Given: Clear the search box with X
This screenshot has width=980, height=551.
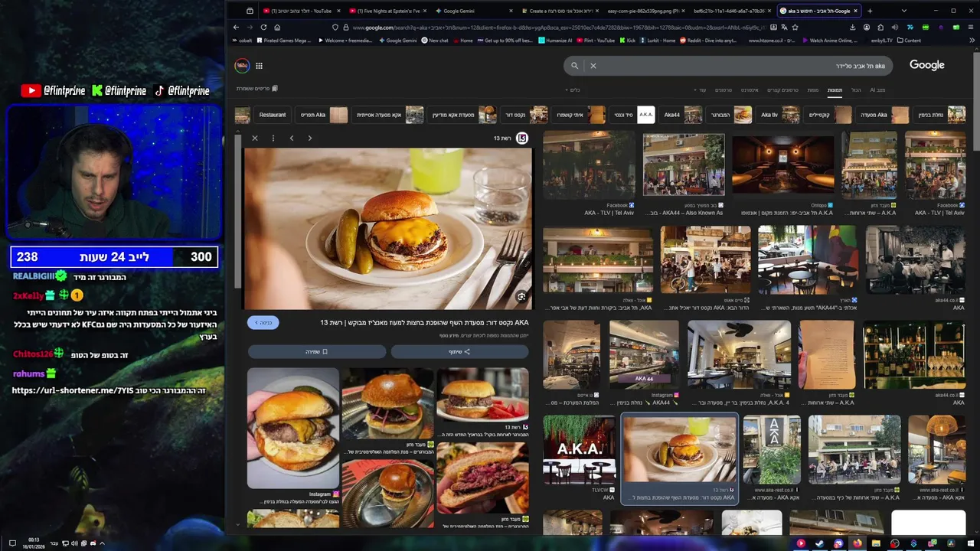Looking at the screenshot, I should [x=593, y=66].
